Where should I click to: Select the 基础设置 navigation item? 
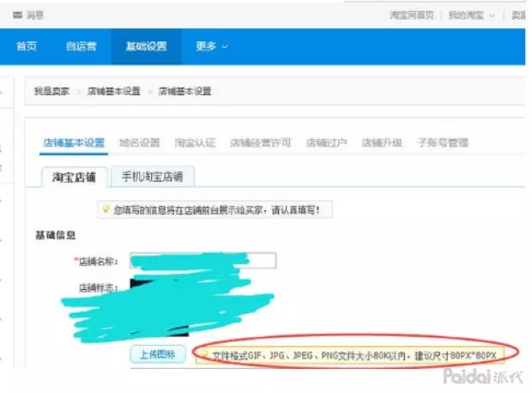click(x=146, y=46)
